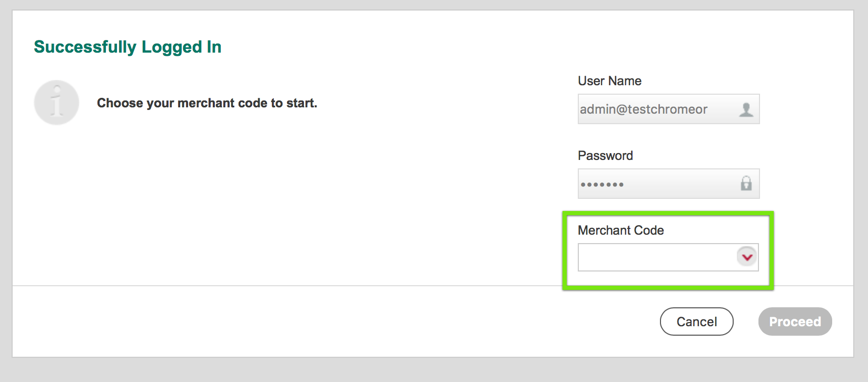Screen dimensions: 868x382
Task: Click the Password label
Action: click(605, 155)
